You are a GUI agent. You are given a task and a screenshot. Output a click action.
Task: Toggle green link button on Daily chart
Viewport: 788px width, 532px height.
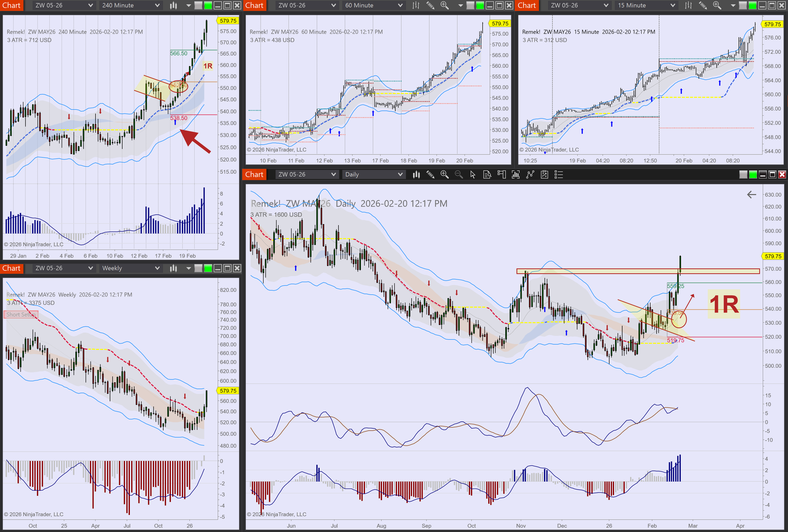pyautogui.click(x=753, y=174)
